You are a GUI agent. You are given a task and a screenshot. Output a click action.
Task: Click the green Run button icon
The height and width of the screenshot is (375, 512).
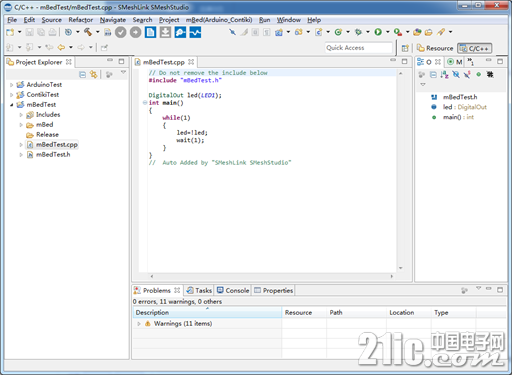coord(378,32)
